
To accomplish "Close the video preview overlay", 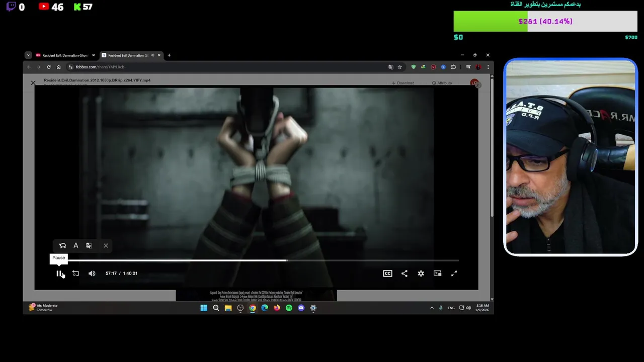I will [x=33, y=83].
